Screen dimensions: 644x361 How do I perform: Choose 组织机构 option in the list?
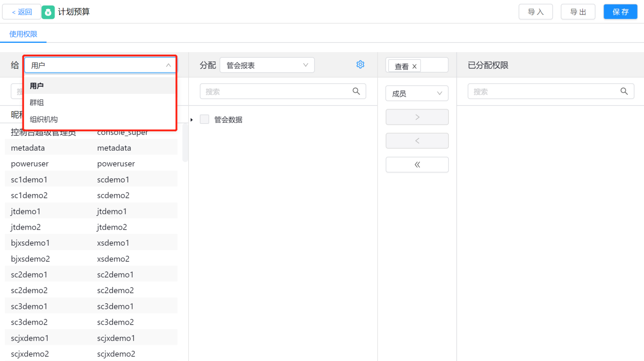pos(44,120)
